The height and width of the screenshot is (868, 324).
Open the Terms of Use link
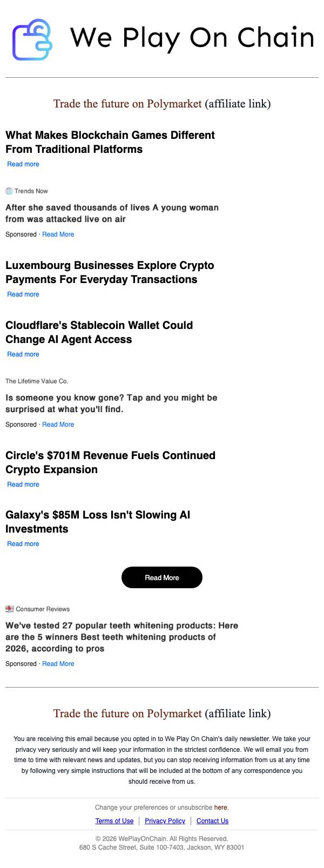[x=114, y=821]
